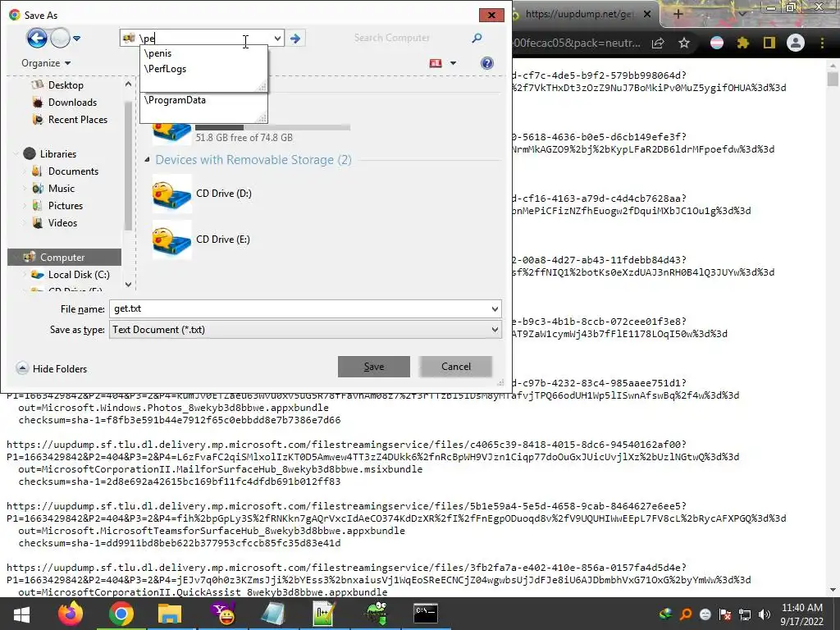Click the Go arrow next to the path box

point(295,38)
